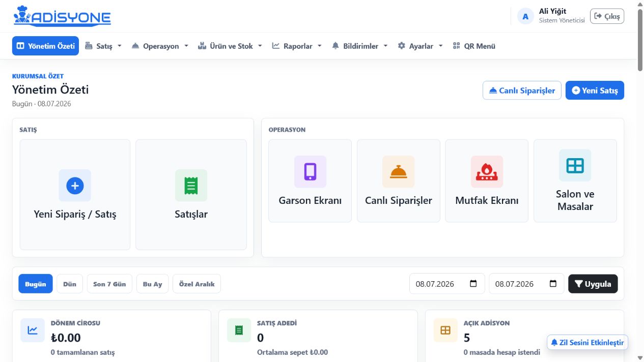Click the red stove Mutfak Ekranı icon

tap(487, 172)
